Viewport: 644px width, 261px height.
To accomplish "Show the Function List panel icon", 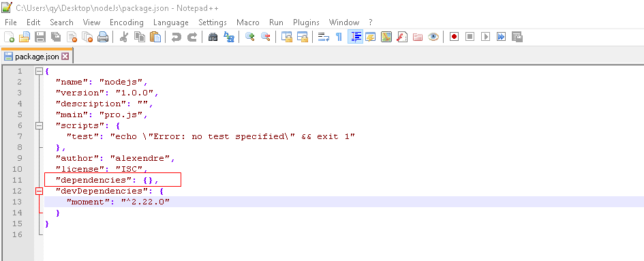I will point(402,37).
